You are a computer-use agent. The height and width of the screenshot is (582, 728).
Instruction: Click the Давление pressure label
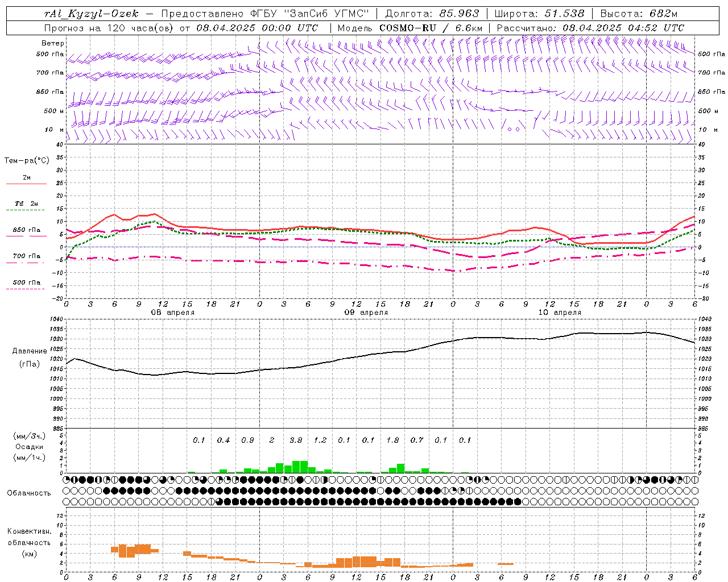pos(29,351)
